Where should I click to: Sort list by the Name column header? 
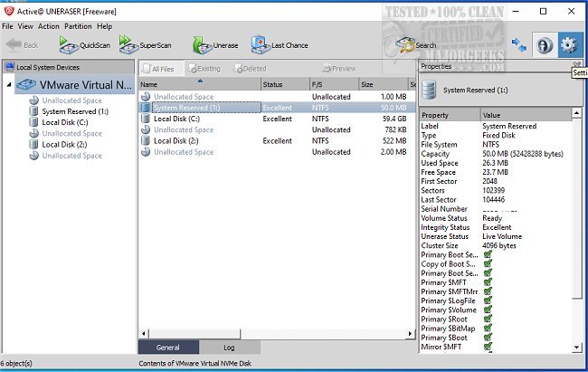pyautogui.click(x=200, y=84)
